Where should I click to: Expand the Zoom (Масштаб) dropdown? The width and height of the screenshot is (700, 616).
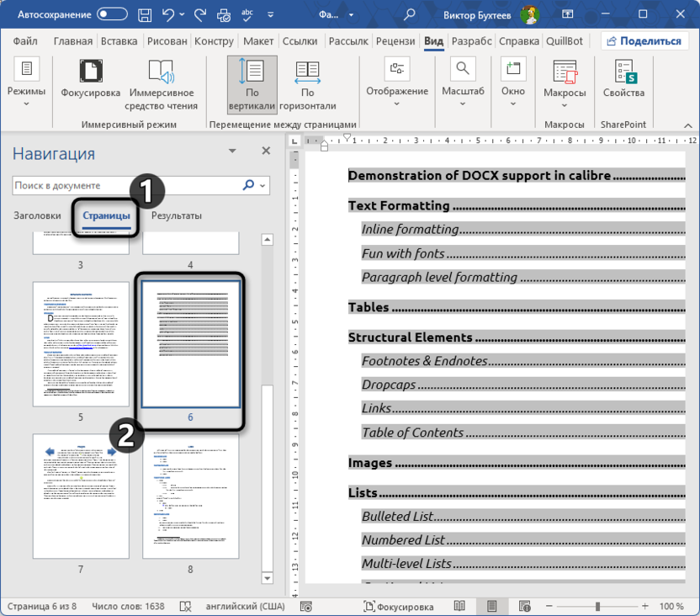pyautogui.click(x=463, y=91)
